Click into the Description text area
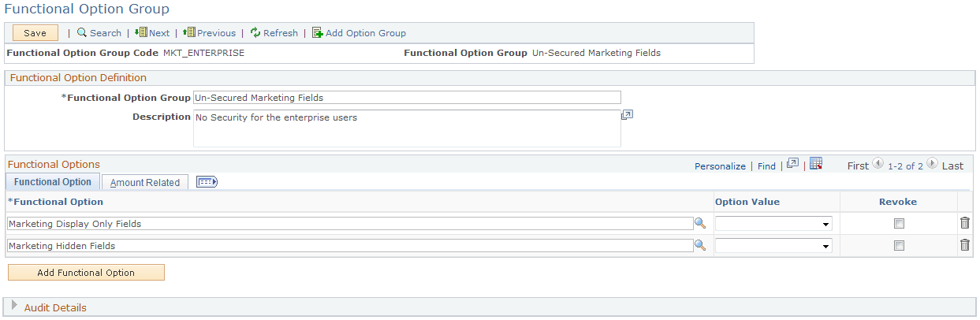The height and width of the screenshot is (320, 980). click(407, 128)
